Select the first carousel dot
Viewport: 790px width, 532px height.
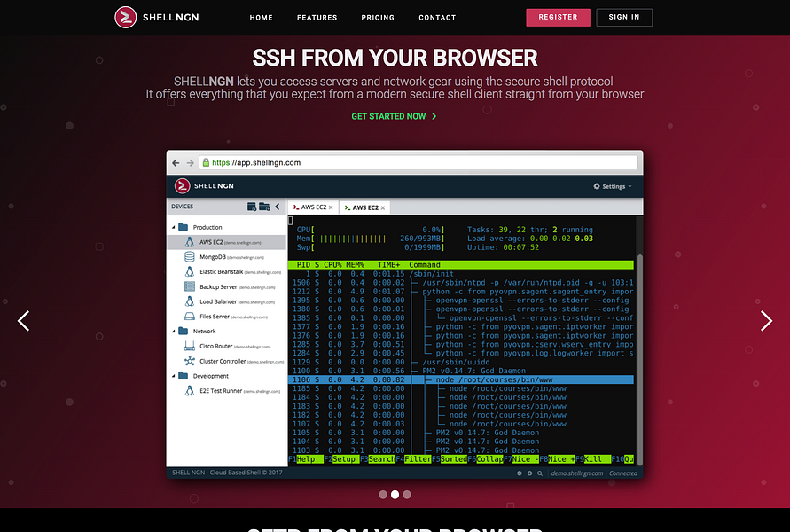[x=383, y=495]
